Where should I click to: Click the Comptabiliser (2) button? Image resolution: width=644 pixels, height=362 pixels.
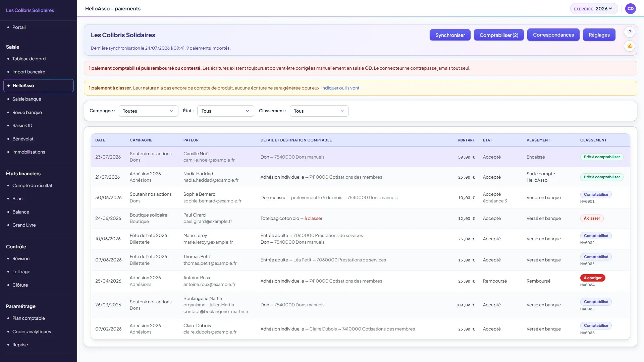coord(499,35)
